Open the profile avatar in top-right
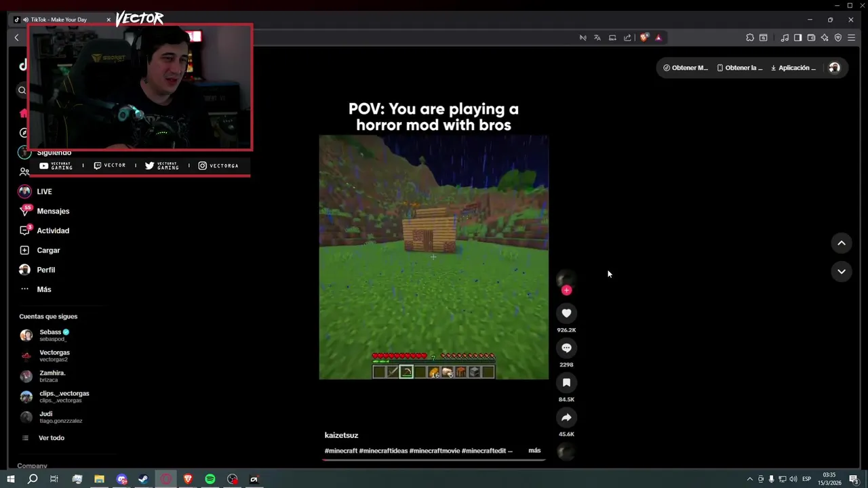Image resolution: width=868 pixels, height=488 pixels. click(834, 68)
